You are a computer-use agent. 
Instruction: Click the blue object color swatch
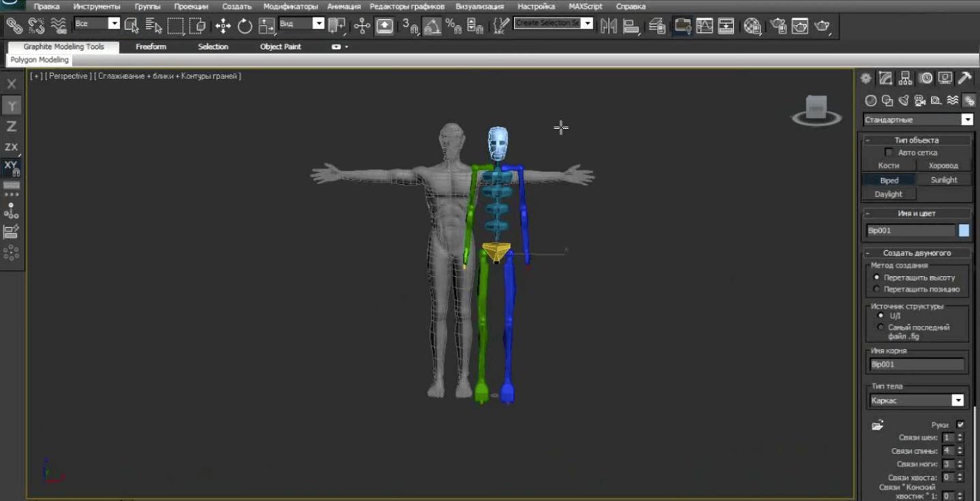pos(964,230)
